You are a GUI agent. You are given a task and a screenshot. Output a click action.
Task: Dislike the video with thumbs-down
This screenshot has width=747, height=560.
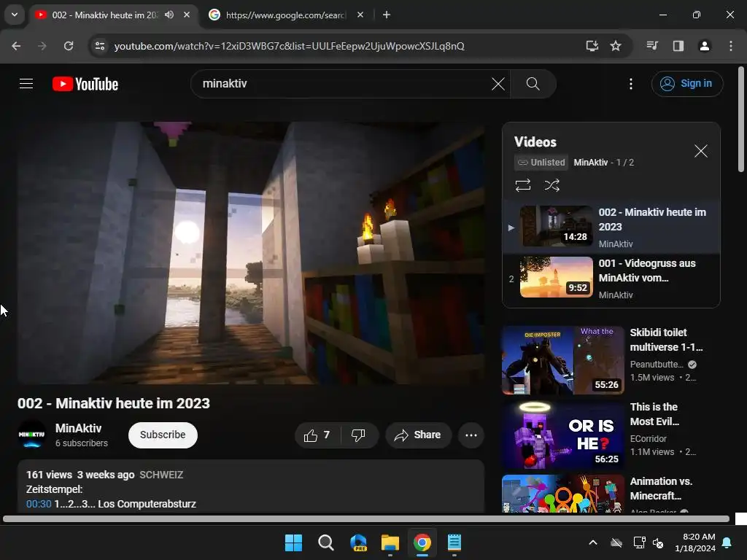pos(358,435)
